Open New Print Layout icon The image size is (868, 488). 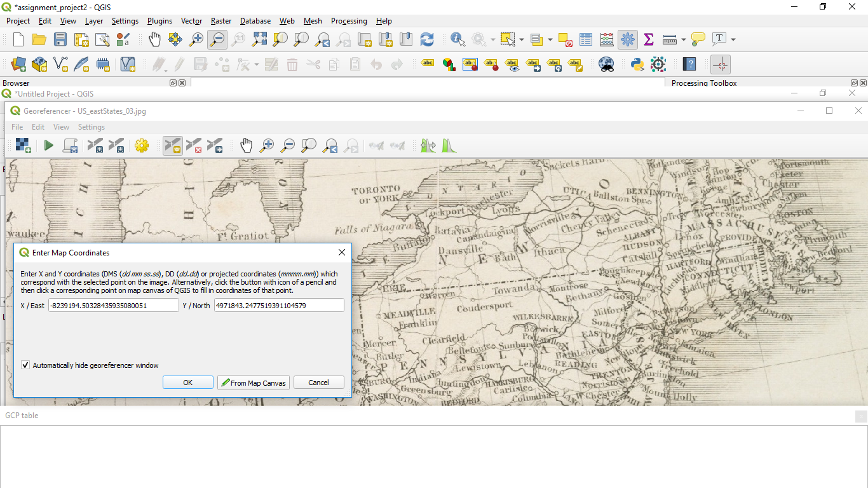point(81,39)
